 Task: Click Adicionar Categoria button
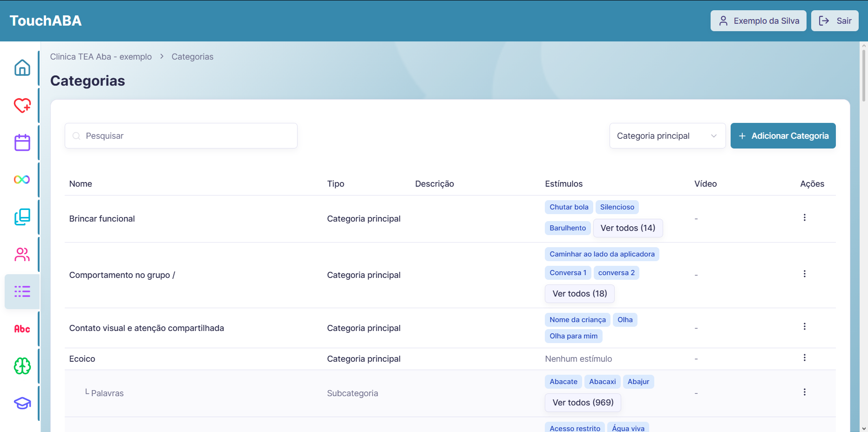tap(783, 136)
